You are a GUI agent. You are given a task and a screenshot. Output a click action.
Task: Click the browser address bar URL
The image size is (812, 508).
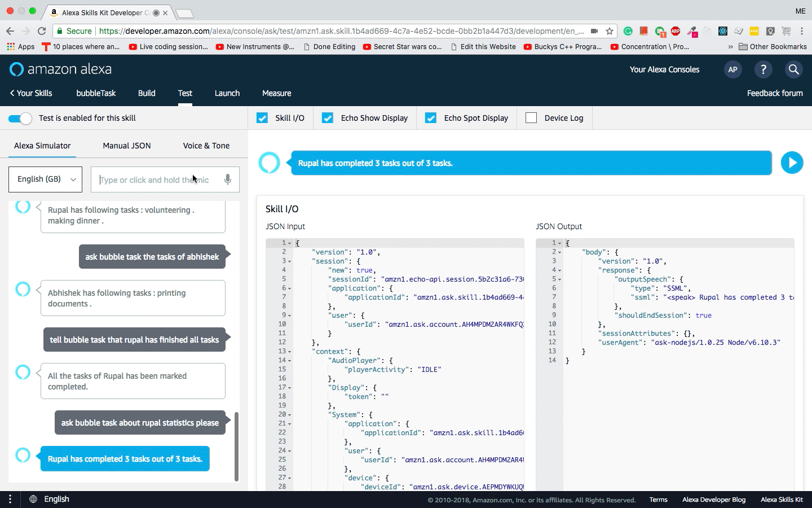[x=341, y=31]
